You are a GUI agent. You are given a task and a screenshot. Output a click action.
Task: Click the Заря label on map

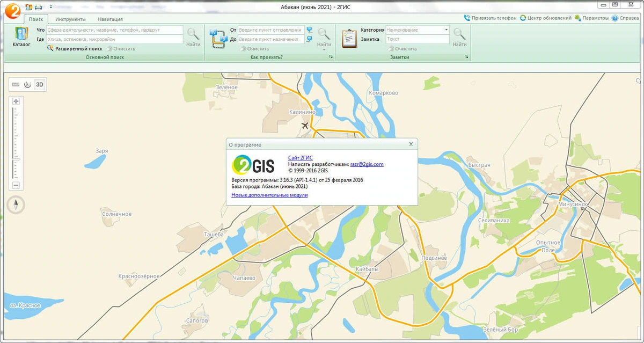[102, 151]
